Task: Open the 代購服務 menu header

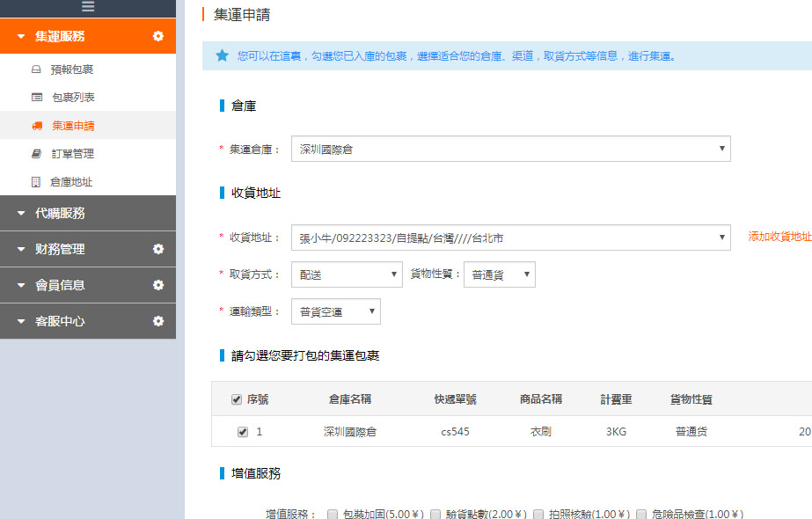Action: (88, 213)
